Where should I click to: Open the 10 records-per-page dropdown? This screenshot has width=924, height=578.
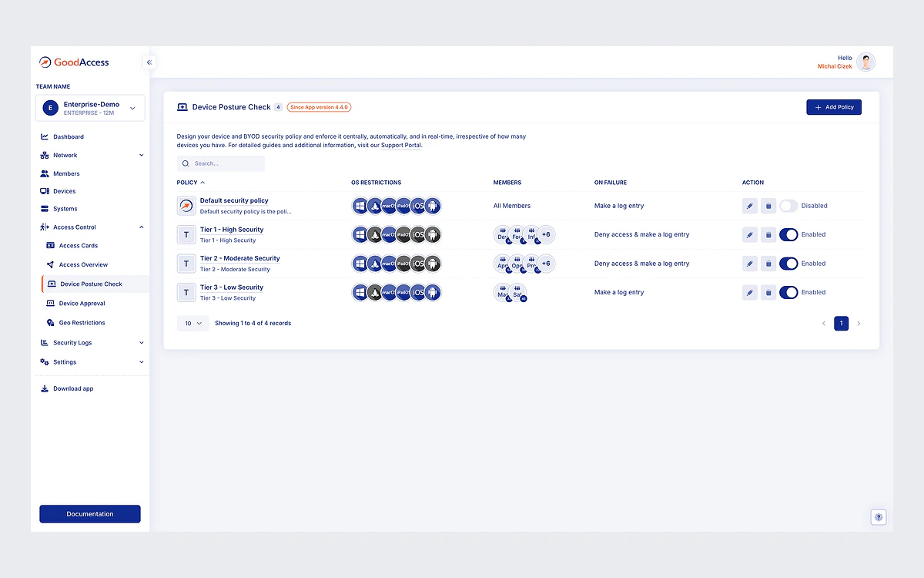tap(192, 324)
